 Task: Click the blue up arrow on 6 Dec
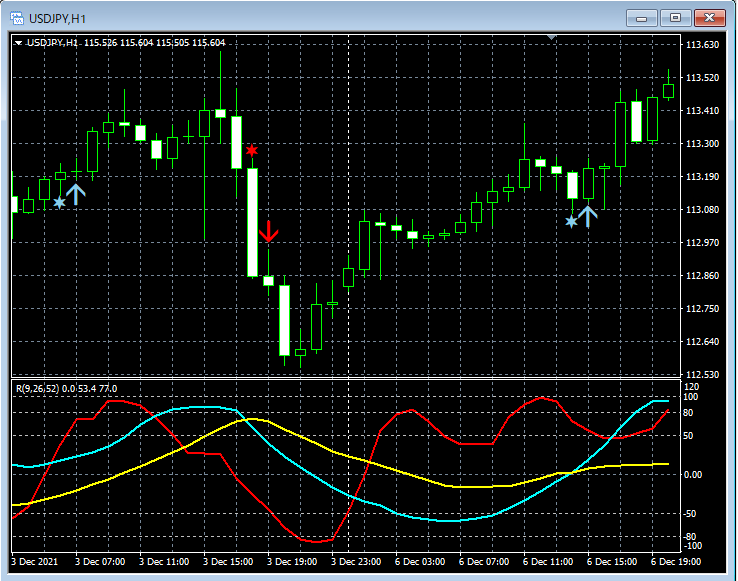pyautogui.click(x=587, y=215)
